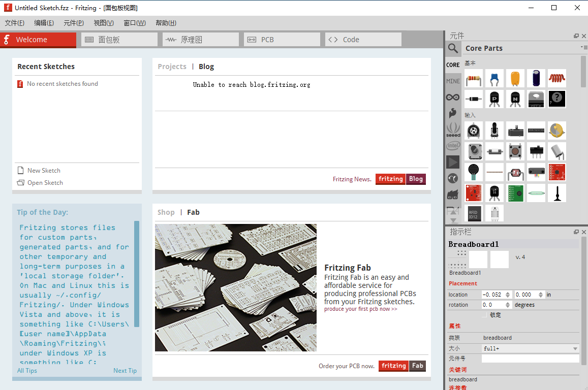Open the MINE parts bin
The width and height of the screenshot is (588, 390).
(453, 81)
